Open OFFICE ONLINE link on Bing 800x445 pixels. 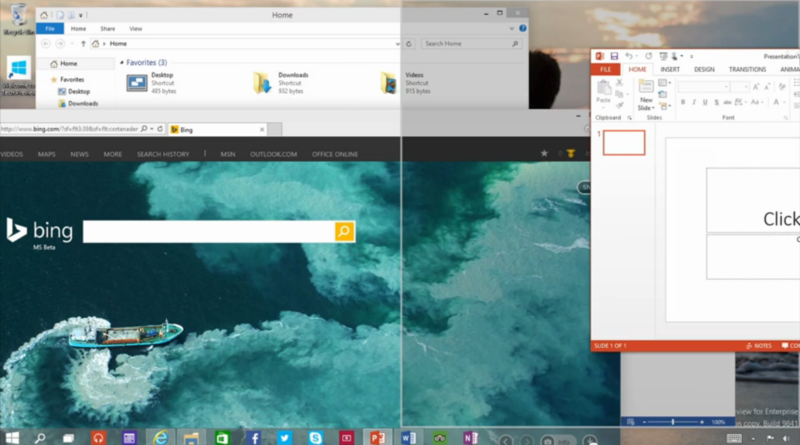[x=335, y=154]
